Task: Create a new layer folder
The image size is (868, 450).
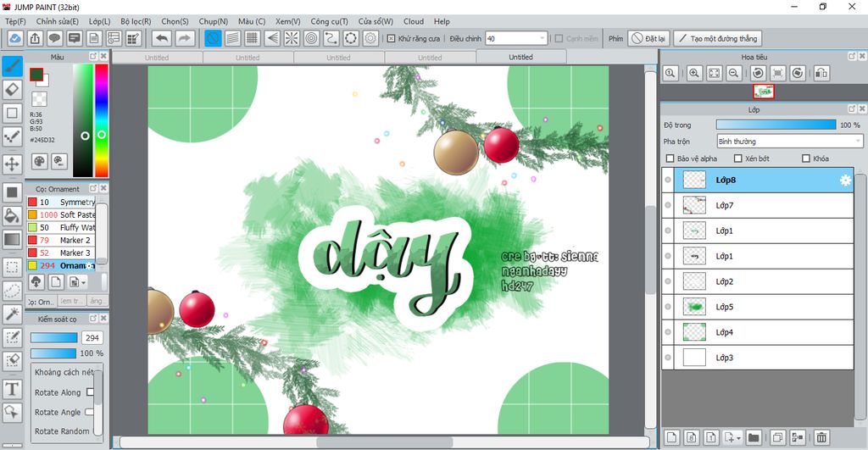Action: [754, 437]
